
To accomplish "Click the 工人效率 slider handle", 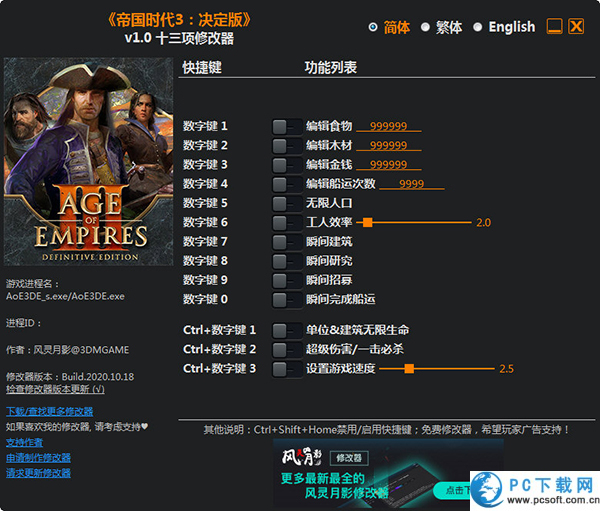I will pyautogui.click(x=367, y=222).
